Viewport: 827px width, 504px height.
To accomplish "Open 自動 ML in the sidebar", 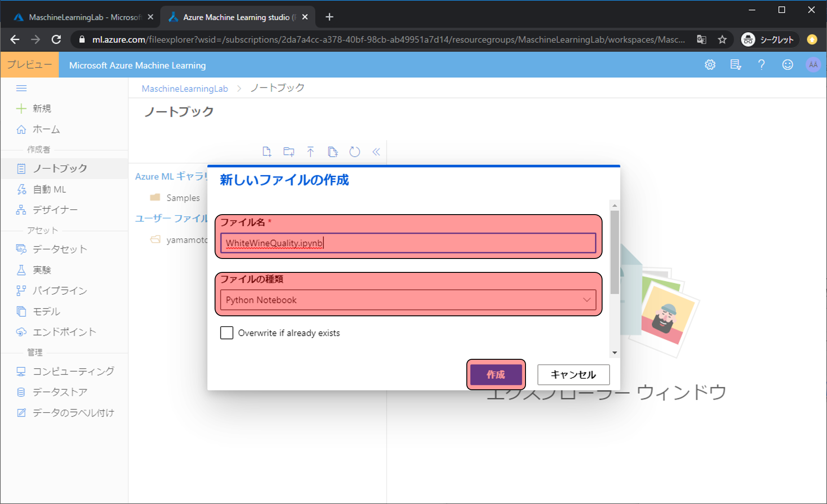I will pos(49,190).
